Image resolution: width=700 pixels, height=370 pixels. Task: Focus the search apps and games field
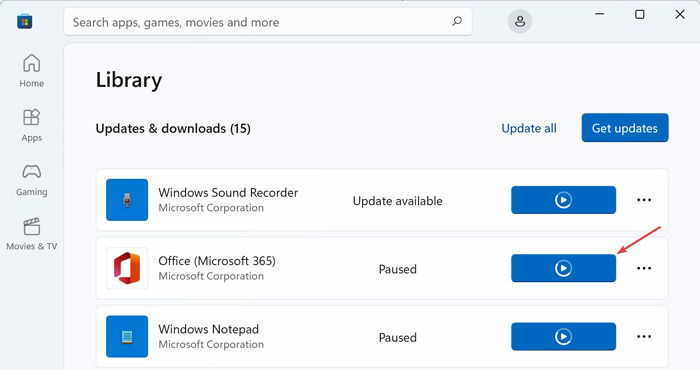[268, 21]
